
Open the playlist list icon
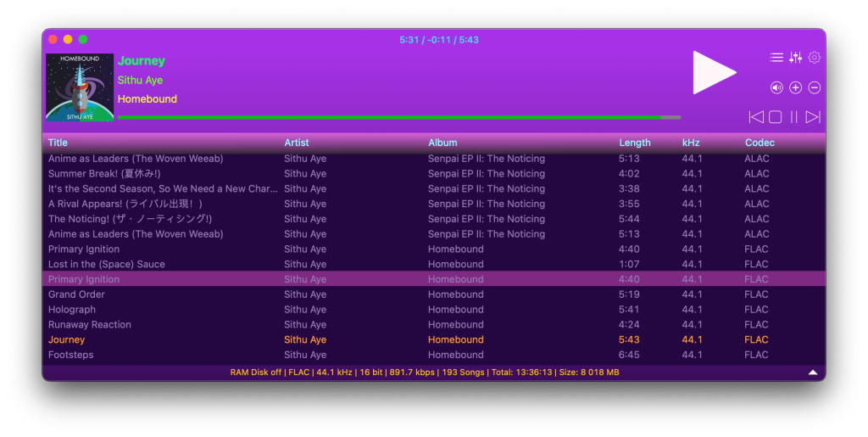tap(776, 58)
